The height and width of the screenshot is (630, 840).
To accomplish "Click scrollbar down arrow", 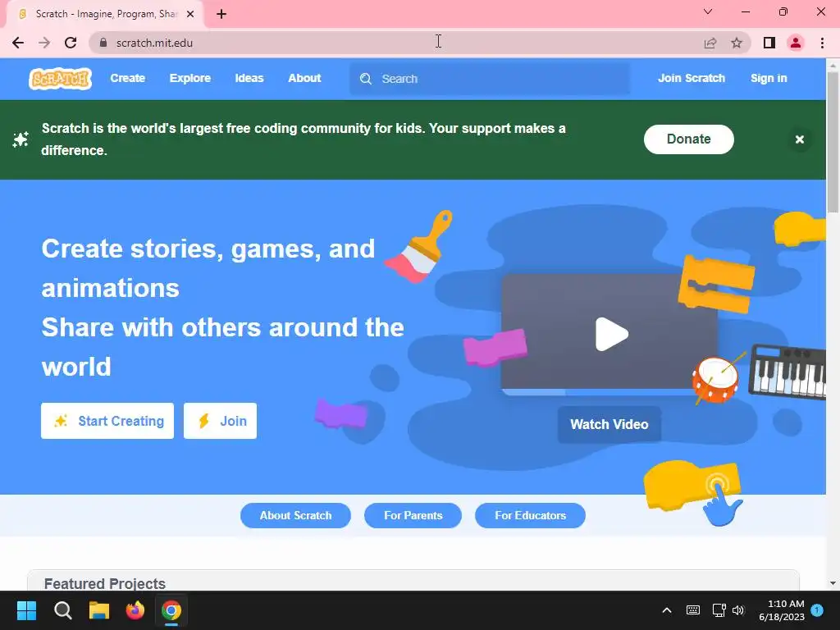I will (833, 583).
